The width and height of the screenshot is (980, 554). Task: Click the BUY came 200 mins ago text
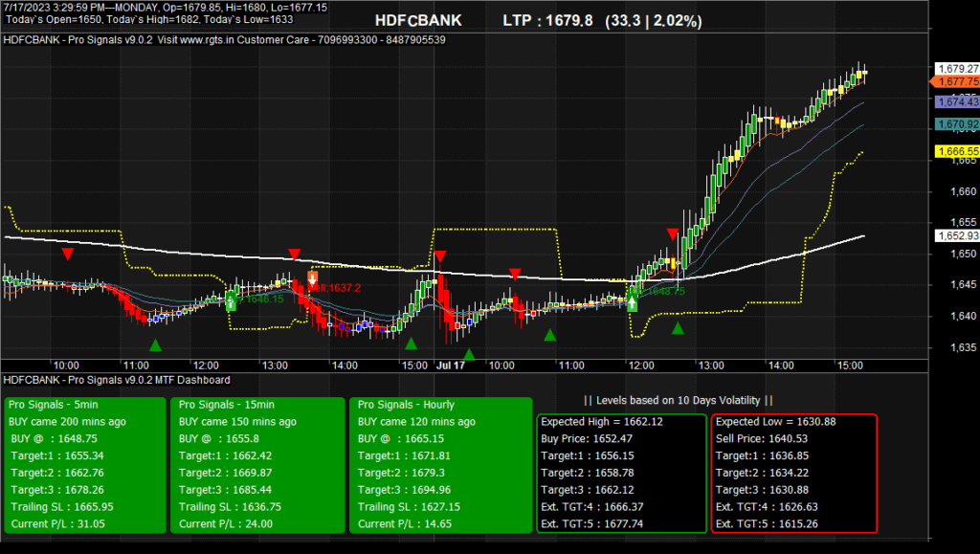[x=67, y=422]
